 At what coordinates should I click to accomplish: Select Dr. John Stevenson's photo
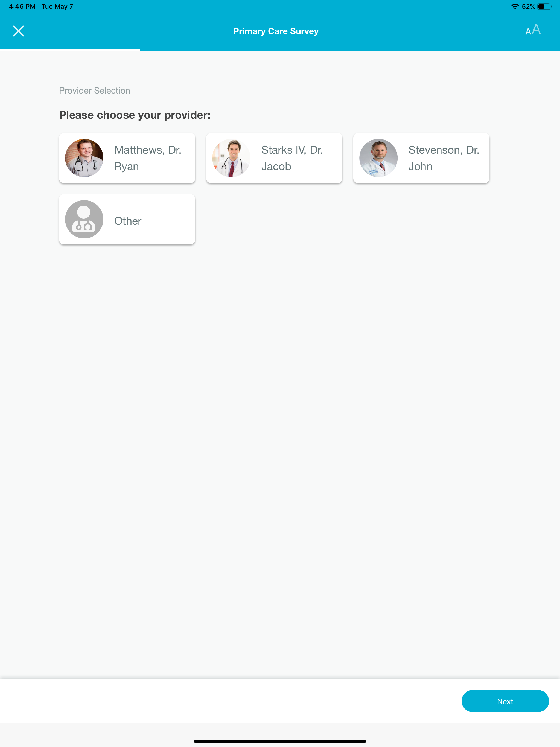point(378,158)
